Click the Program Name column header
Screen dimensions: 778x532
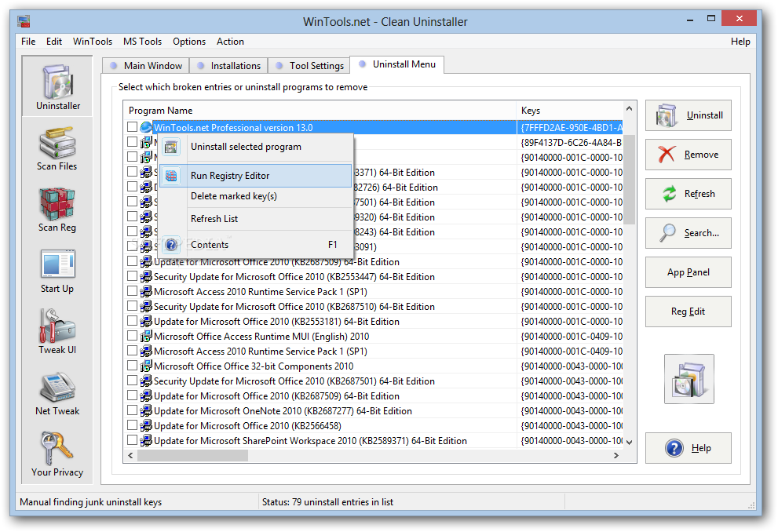(x=320, y=111)
